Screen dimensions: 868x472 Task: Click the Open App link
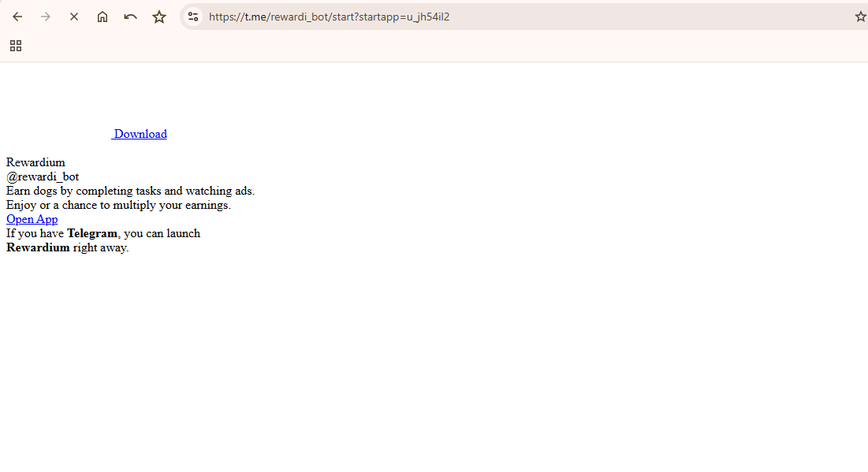[x=32, y=219]
